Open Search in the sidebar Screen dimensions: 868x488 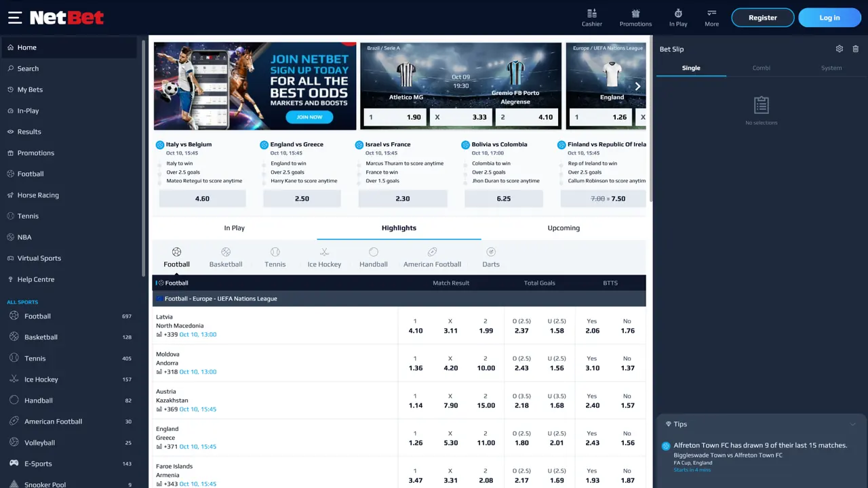tap(71, 68)
